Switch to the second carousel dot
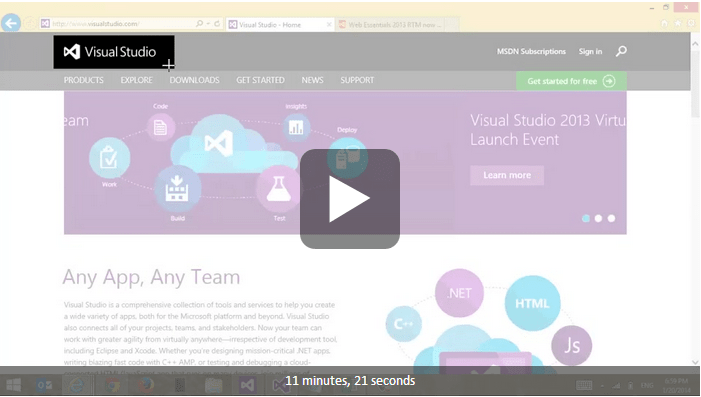This screenshot has width=701, height=397. (598, 218)
